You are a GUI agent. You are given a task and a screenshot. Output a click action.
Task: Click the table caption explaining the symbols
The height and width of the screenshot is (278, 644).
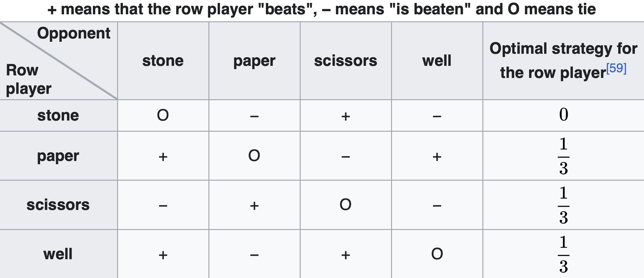321,10
